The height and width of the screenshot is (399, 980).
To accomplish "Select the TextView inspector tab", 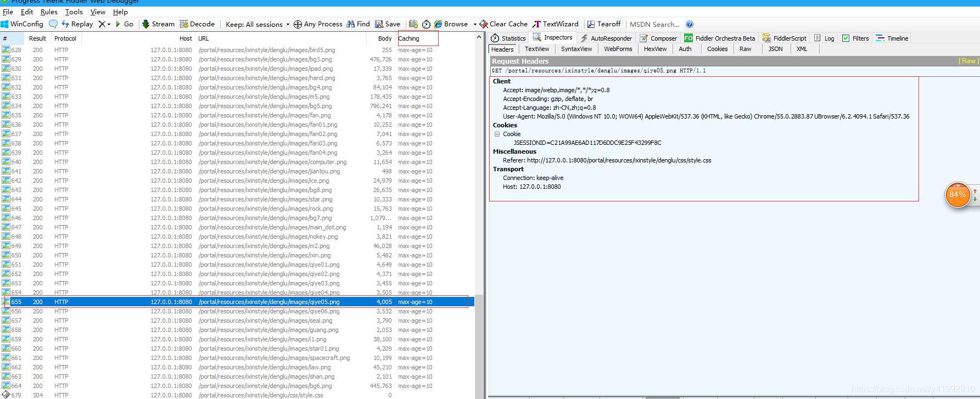I will click(537, 49).
